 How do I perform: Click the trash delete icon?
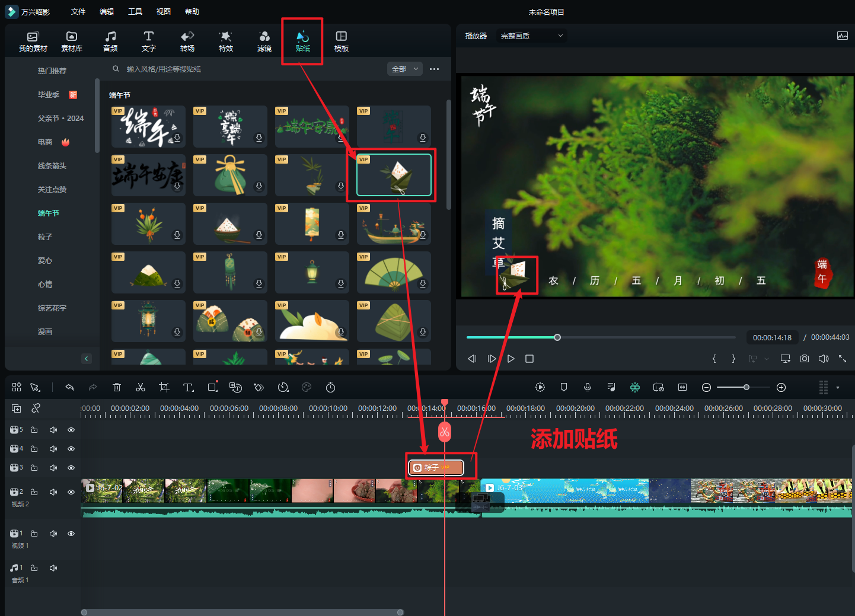tap(117, 387)
